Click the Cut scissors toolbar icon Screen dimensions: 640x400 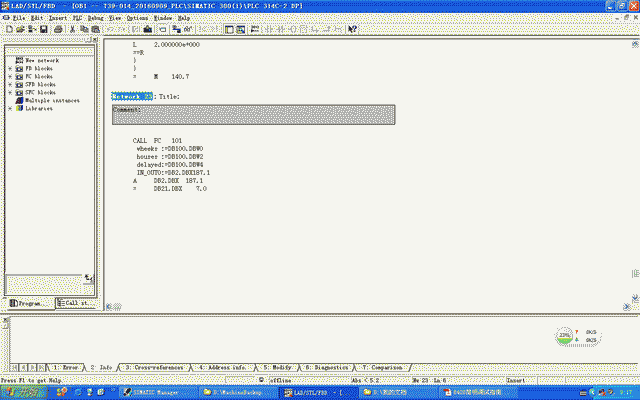[74, 29]
